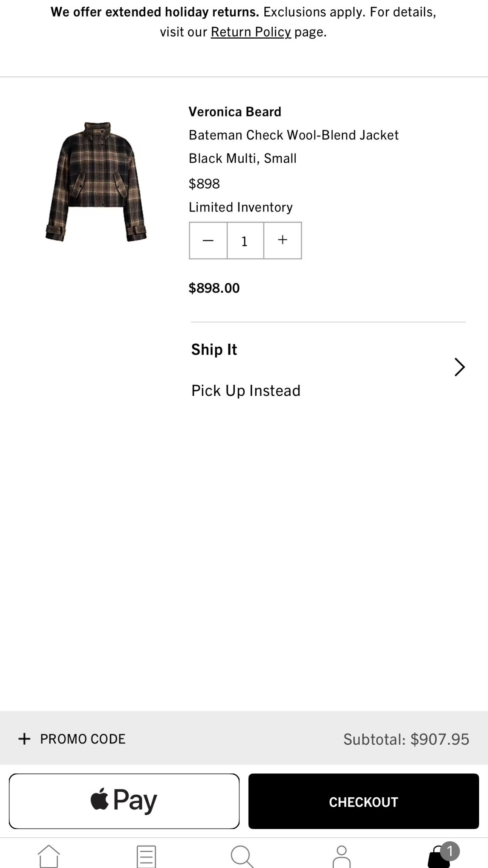Select the quantity number field
The width and height of the screenshot is (488, 868).
[245, 241]
